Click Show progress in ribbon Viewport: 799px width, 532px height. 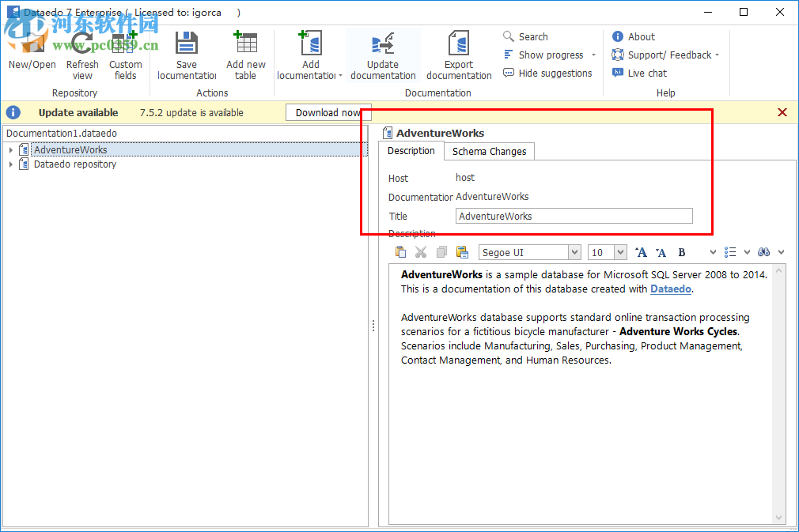543,55
